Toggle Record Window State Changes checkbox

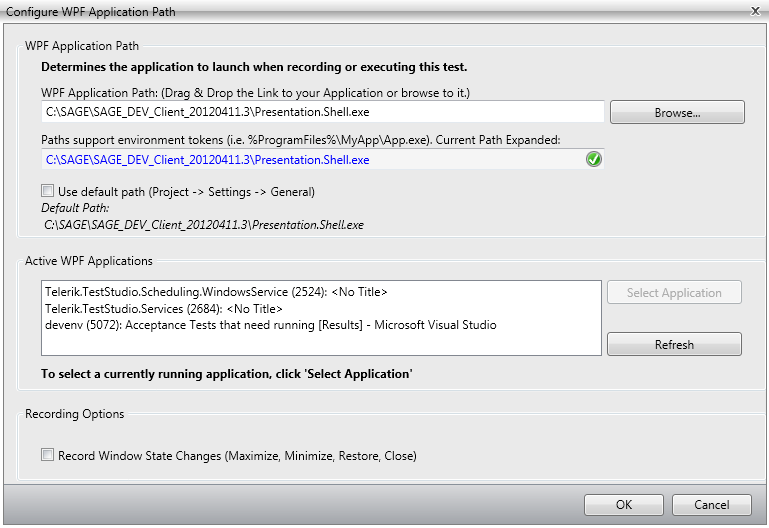47,455
